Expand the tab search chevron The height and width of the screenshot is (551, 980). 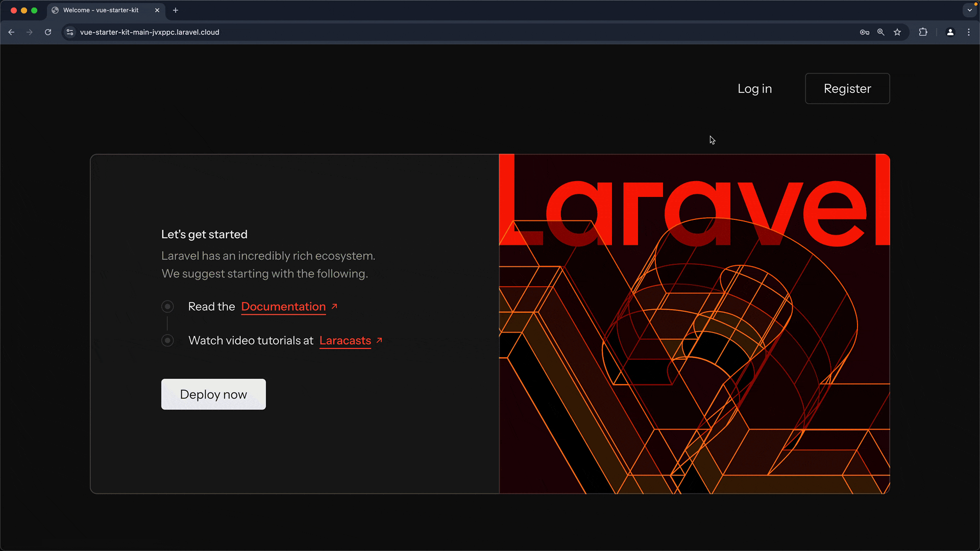pos(969,10)
